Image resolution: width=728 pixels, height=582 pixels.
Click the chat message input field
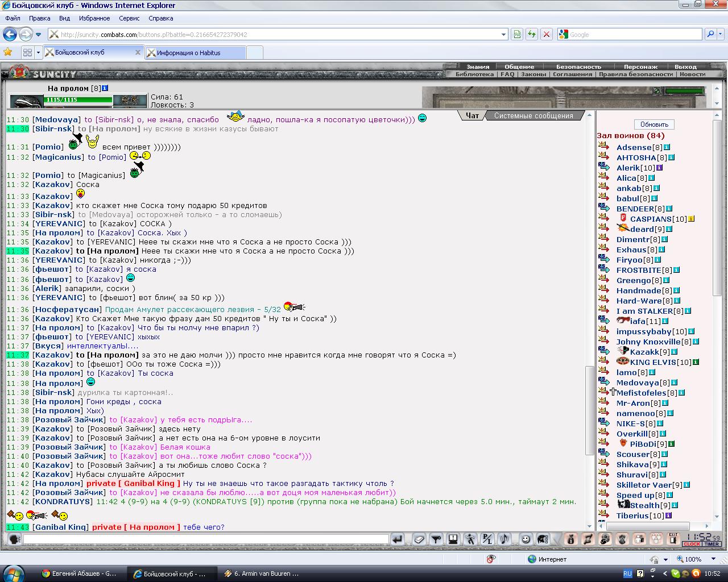pos(206,539)
